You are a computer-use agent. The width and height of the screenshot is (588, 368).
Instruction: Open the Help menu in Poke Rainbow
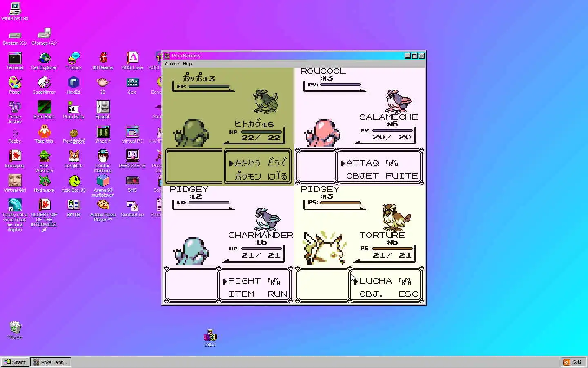(187, 64)
